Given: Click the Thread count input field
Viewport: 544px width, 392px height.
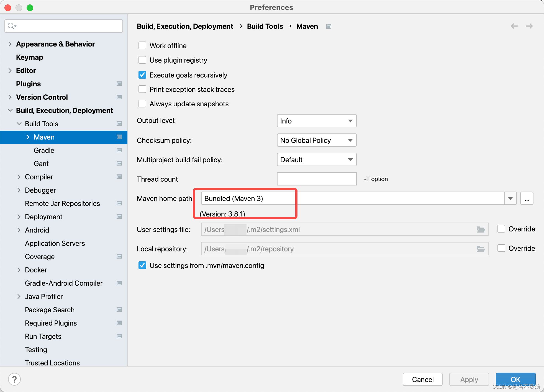Looking at the screenshot, I should (316, 179).
